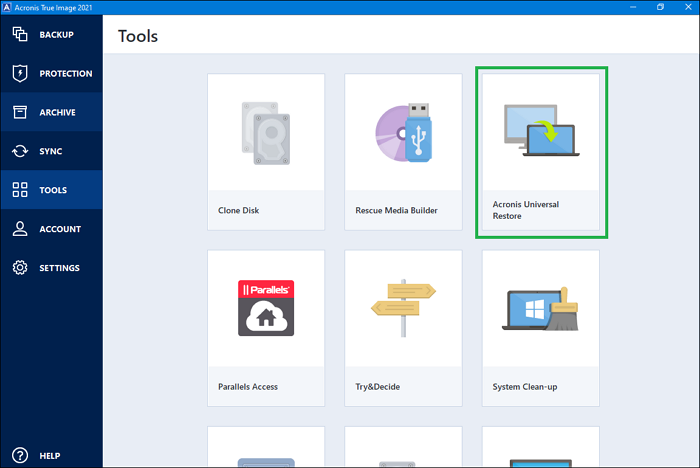
Task: Minimize the Acronis window
Action: point(633,7)
